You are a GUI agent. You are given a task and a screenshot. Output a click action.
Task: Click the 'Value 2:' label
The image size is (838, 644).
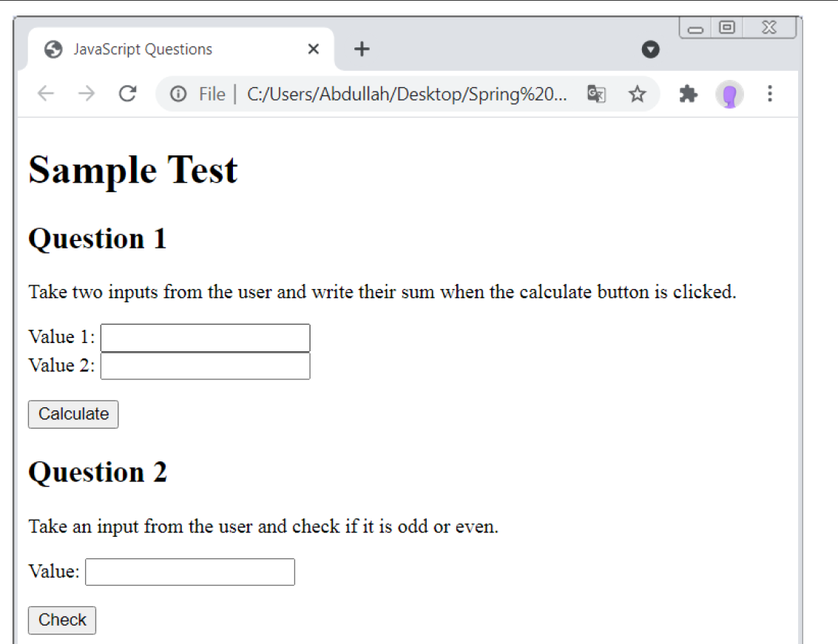coord(61,365)
